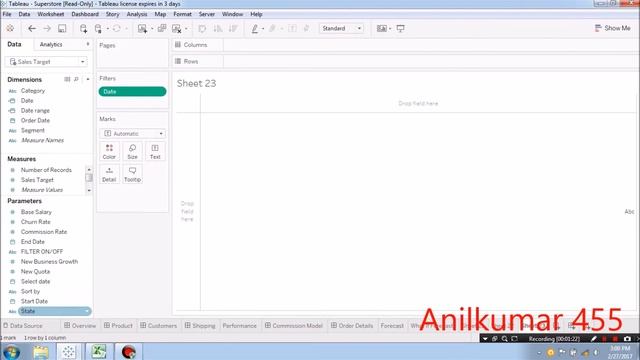This screenshot has height=360, width=640.
Task: Click the Show/Hide Cards icon
Action: 382,28
